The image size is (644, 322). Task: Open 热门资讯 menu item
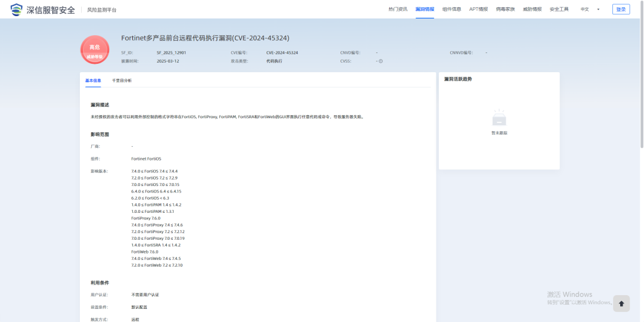398,10
